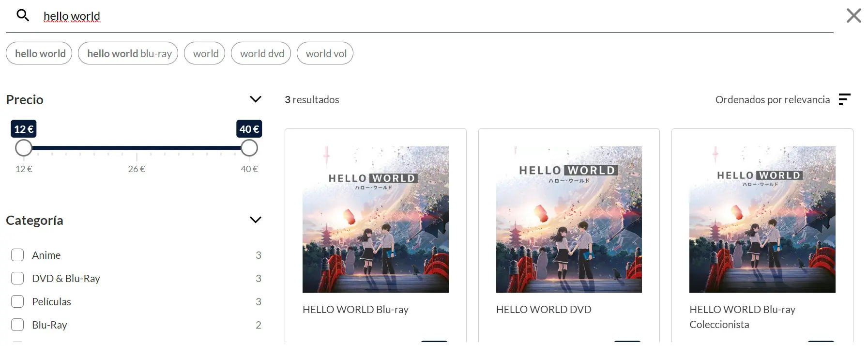Click the 'HELLO WORLD DVD' product title
This screenshot has width=868, height=346.
tap(544, 309)
